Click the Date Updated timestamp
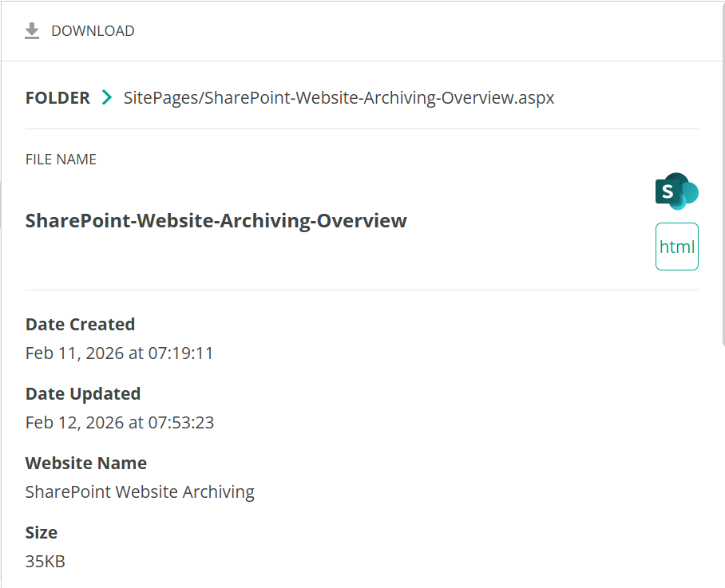Viewport: 725px width, 588px height. coord(119,422)
